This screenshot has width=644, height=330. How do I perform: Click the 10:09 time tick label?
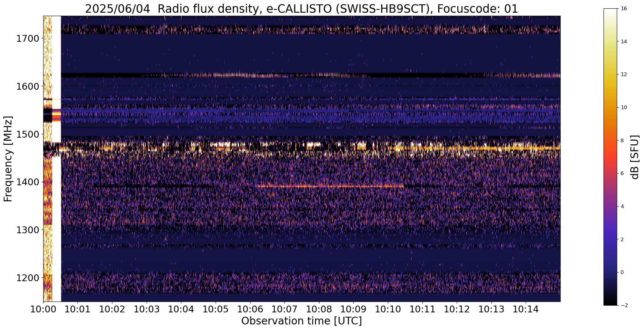353,309
